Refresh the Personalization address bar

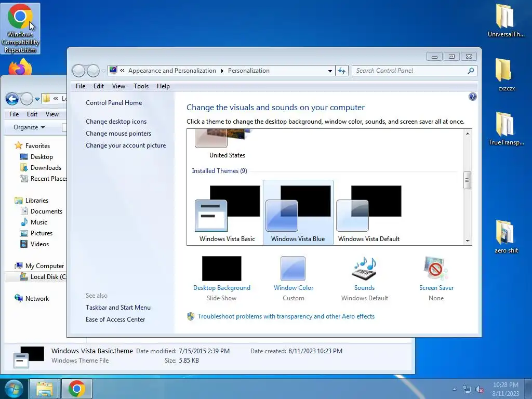coord(342,71)
